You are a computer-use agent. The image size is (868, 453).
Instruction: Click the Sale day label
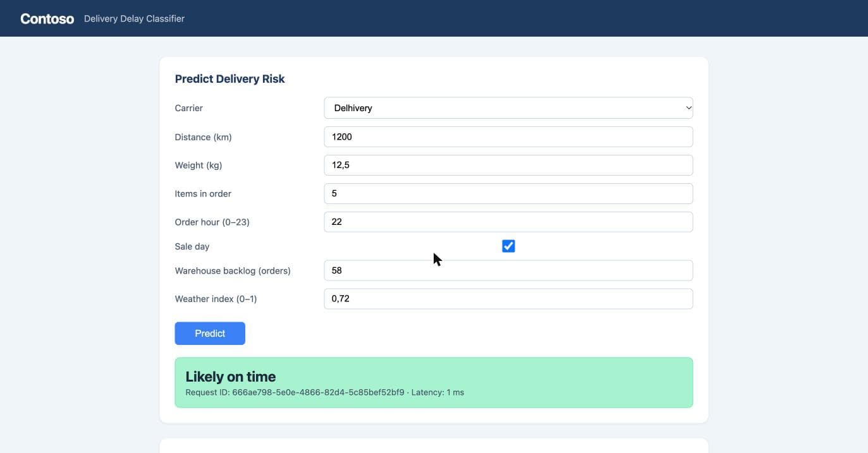coord(192,246)
